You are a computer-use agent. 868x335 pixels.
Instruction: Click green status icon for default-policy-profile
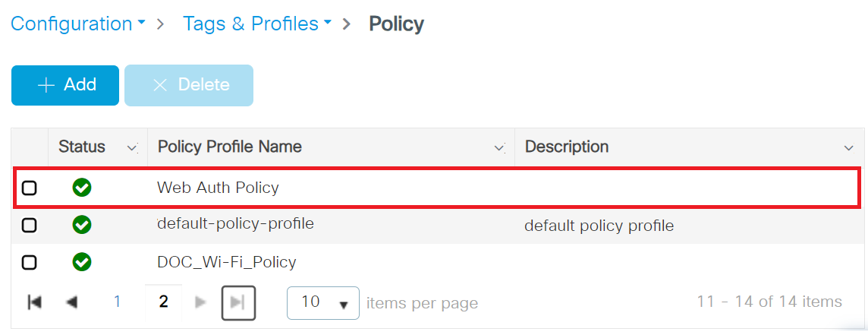82,225
